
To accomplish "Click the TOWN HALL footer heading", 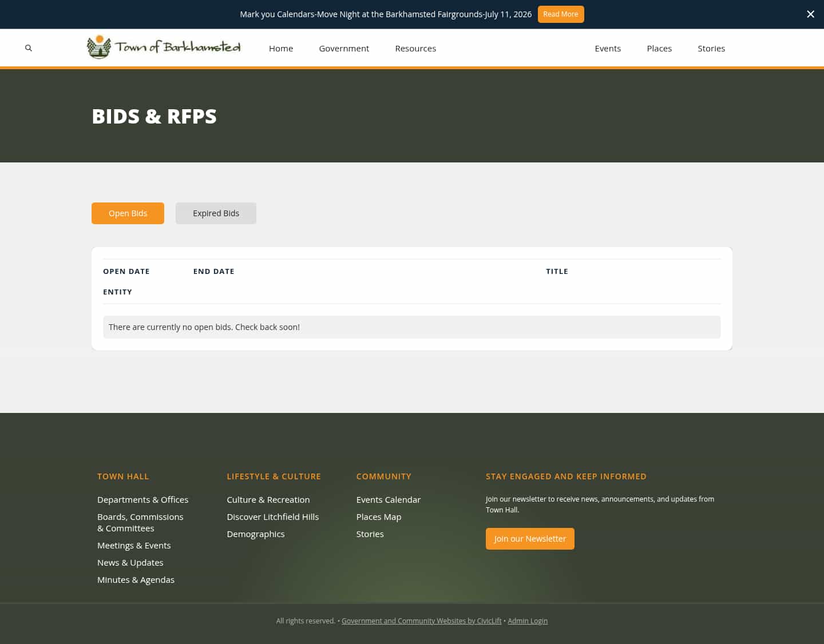I will [x=123, y=476].
